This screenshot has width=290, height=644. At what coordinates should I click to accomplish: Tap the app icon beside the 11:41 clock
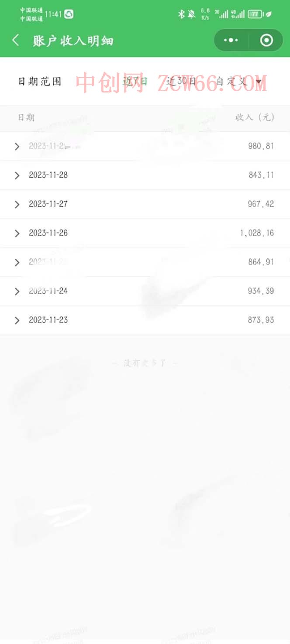(69, 14)
